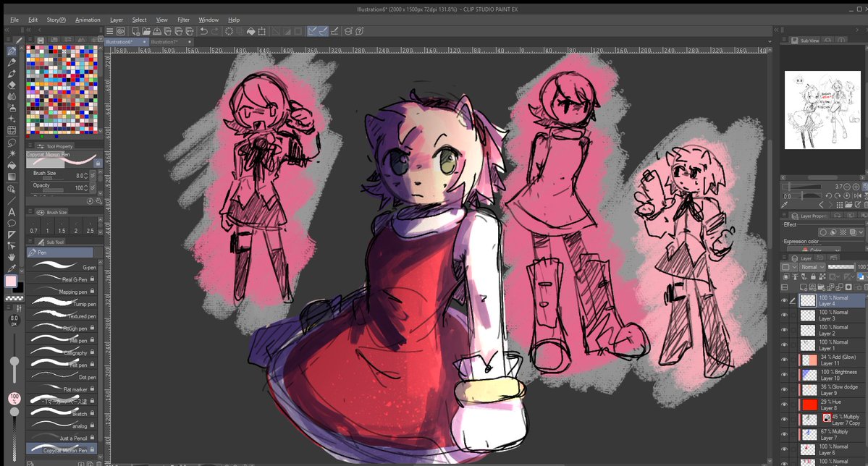Screen dimensions: 868x466
Task: Click the Sub View sketch thumbnail
Action: [822, 109]
